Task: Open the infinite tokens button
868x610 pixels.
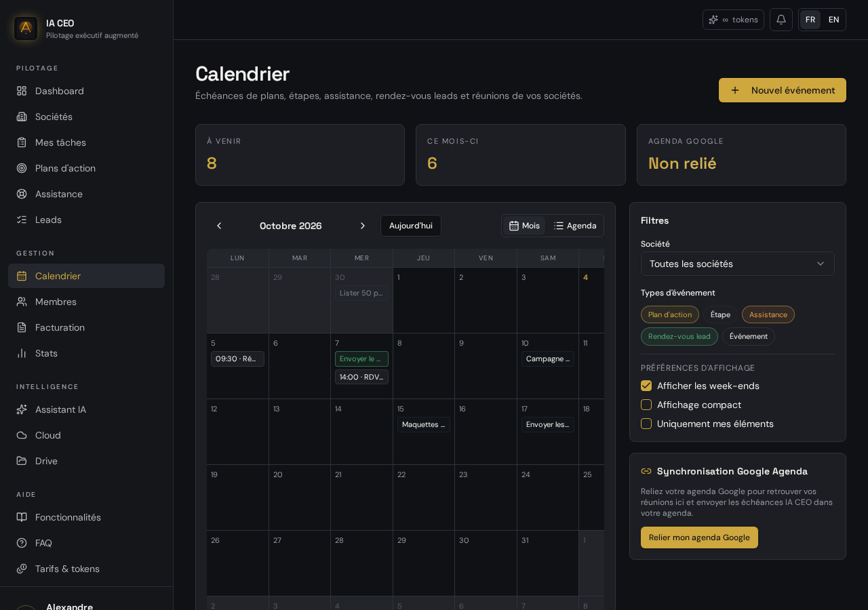Action: 733,20
